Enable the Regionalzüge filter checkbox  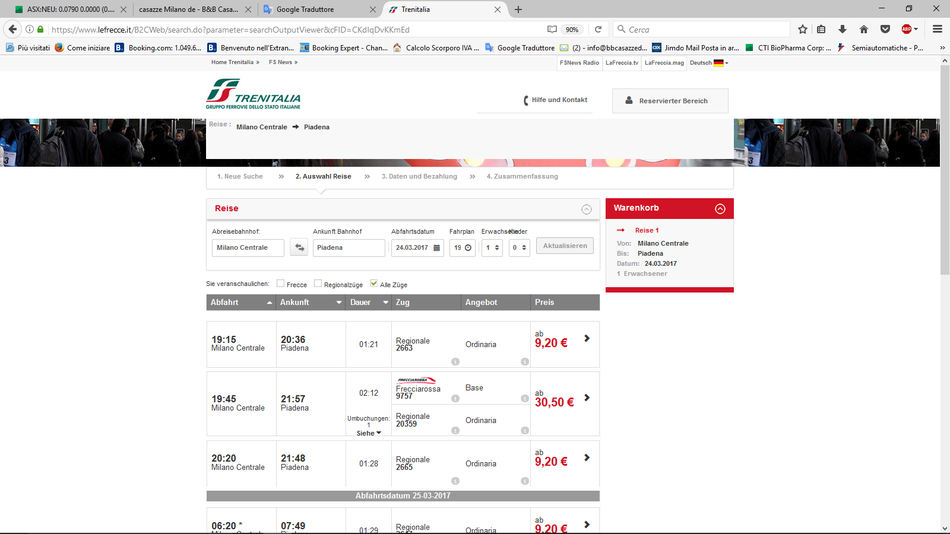click(317, 283)
